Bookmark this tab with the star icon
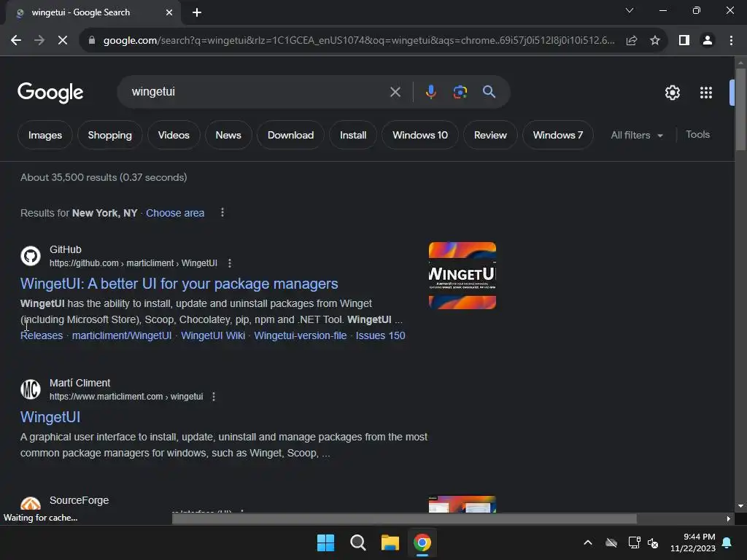Screen dimensions: 747x560 (x=655, y=41)
